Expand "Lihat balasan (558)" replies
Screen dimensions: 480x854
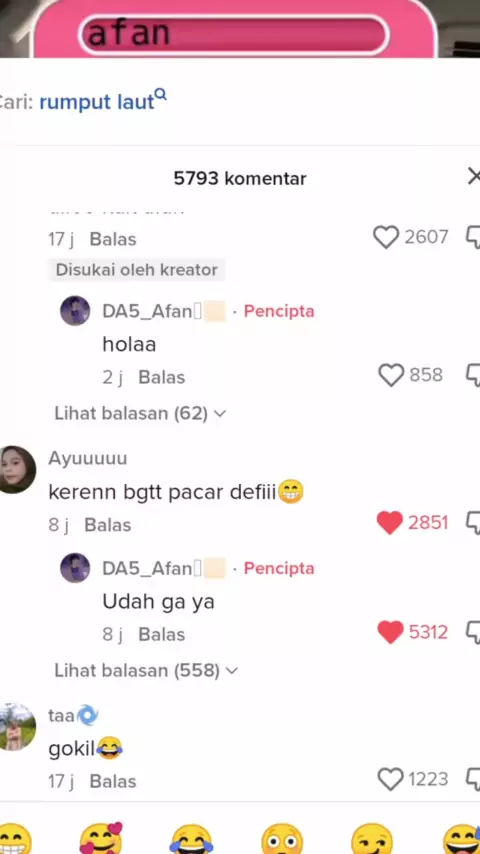pyautogui.click(x=146, y=670)
